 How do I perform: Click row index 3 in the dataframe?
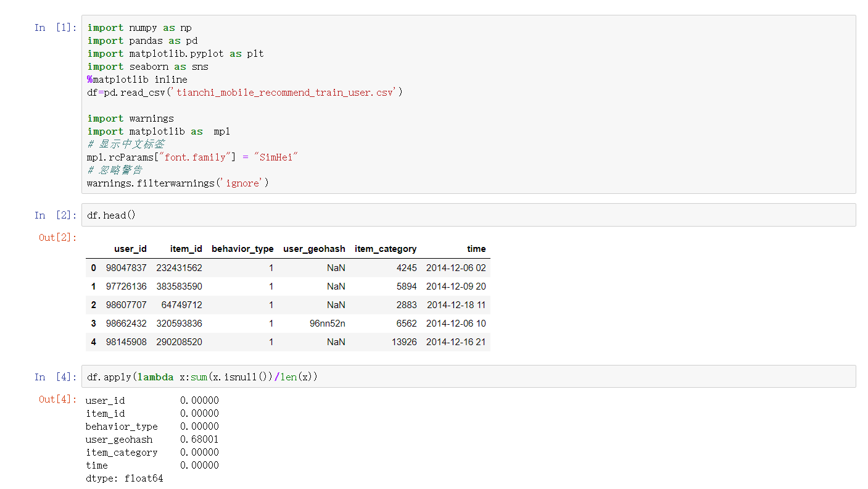tap(94, 324)
